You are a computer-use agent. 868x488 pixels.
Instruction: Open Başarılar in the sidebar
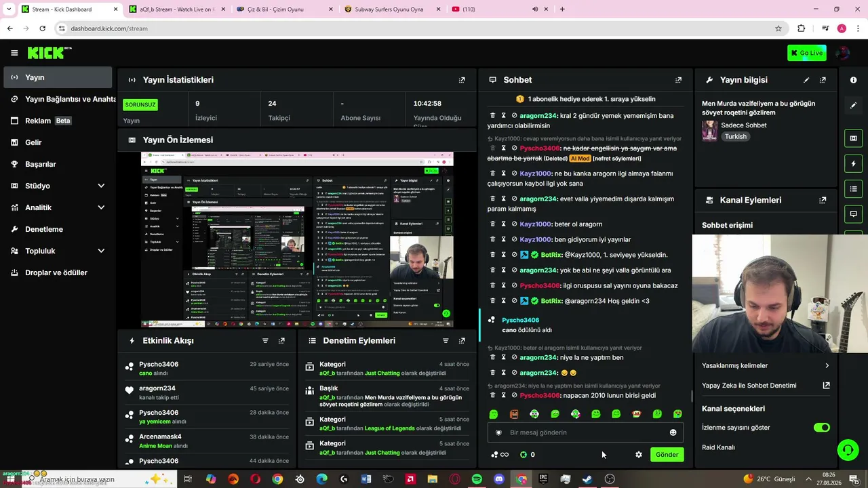58,164
